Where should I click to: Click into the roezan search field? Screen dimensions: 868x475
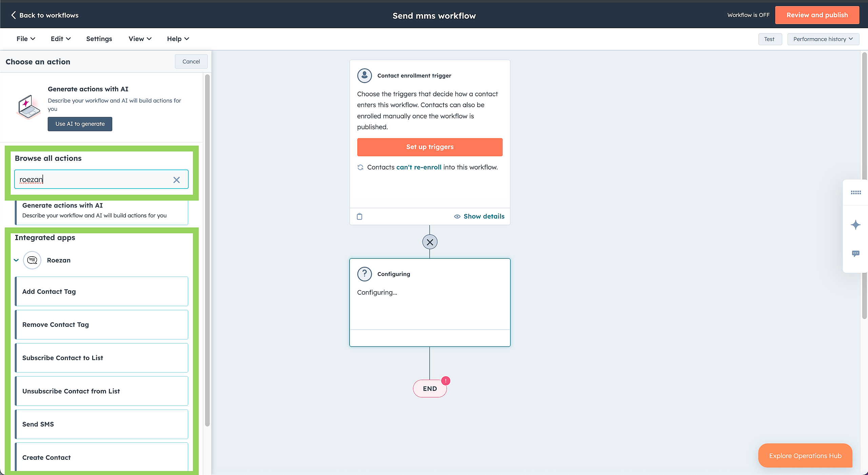tap(95, 179)
